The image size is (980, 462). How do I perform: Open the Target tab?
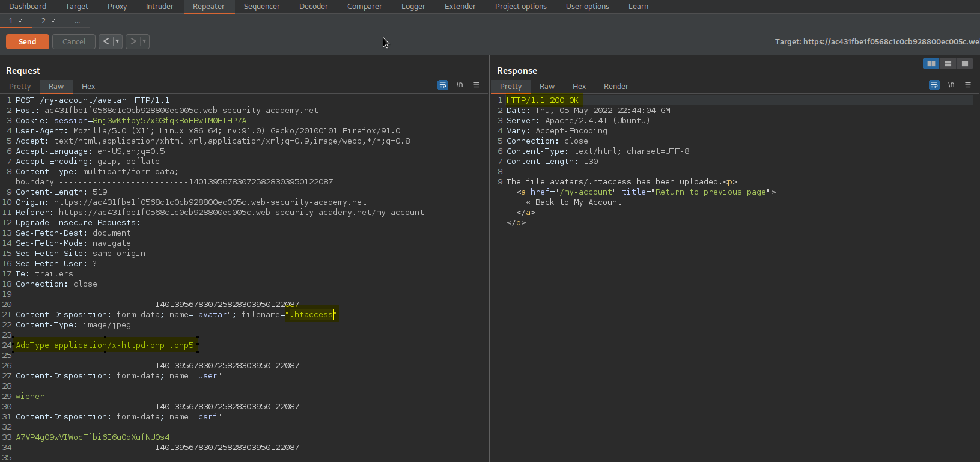point(77,7)
